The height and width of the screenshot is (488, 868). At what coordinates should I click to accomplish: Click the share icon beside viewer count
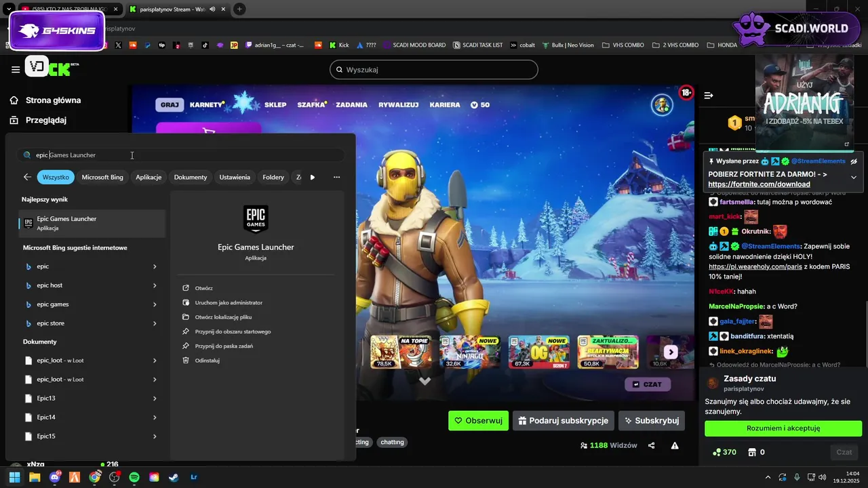click(x=652, y=445)
